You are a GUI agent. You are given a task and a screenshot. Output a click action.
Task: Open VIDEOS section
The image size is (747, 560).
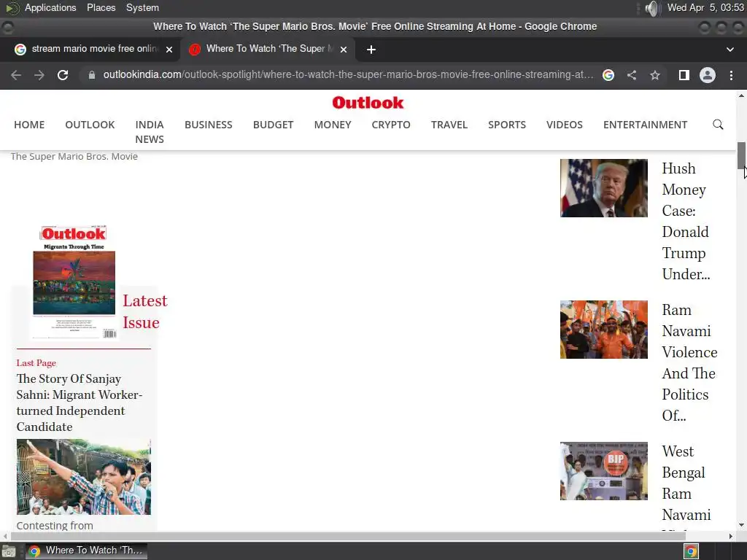[x=565, y=125]
